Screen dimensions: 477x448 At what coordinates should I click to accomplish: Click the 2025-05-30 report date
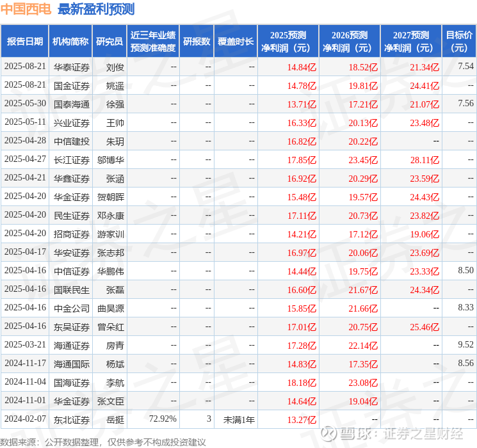pos(25,104)
